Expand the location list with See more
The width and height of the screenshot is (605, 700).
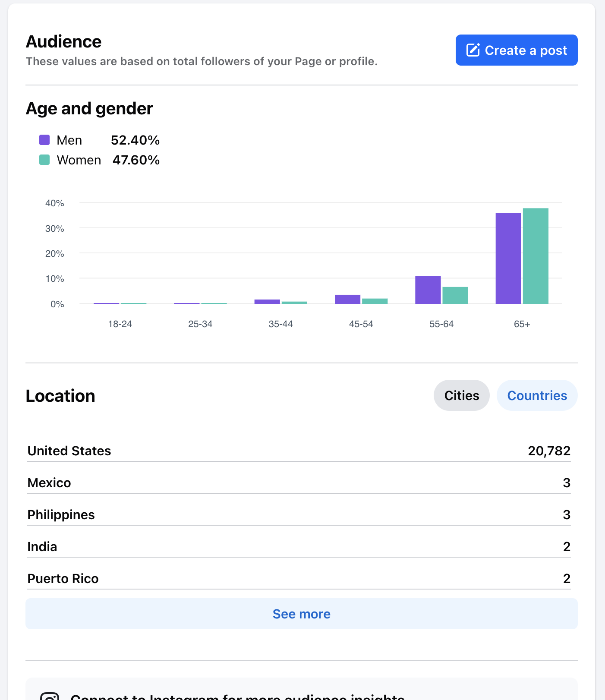tap(301, 614)
